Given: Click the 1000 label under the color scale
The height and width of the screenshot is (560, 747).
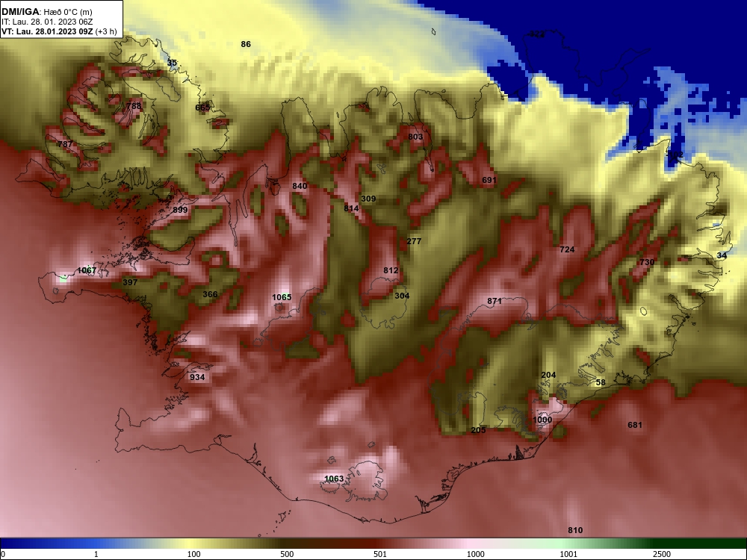Looking at the screenshot, I should click(x=476, y=554).
